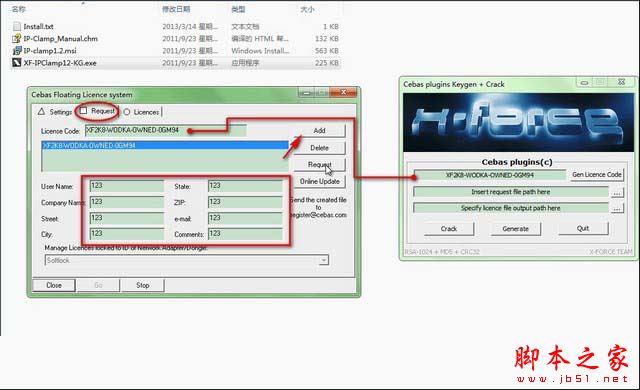Sort files by the 名称 column header
The height and width of the screenshot is (390, 640).
[x=18, y=9]
